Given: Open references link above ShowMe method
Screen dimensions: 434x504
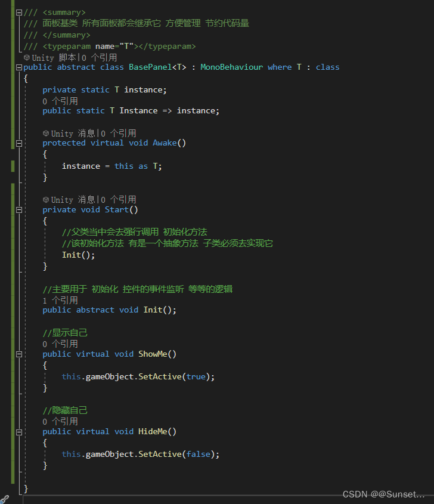Looking at the screenshot, I should click(60, 344).
